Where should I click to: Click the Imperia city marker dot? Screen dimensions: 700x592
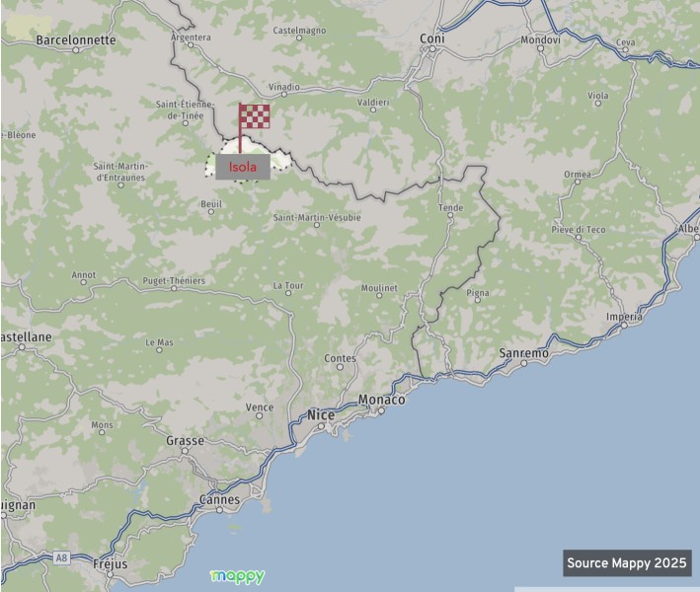point(624,326)
